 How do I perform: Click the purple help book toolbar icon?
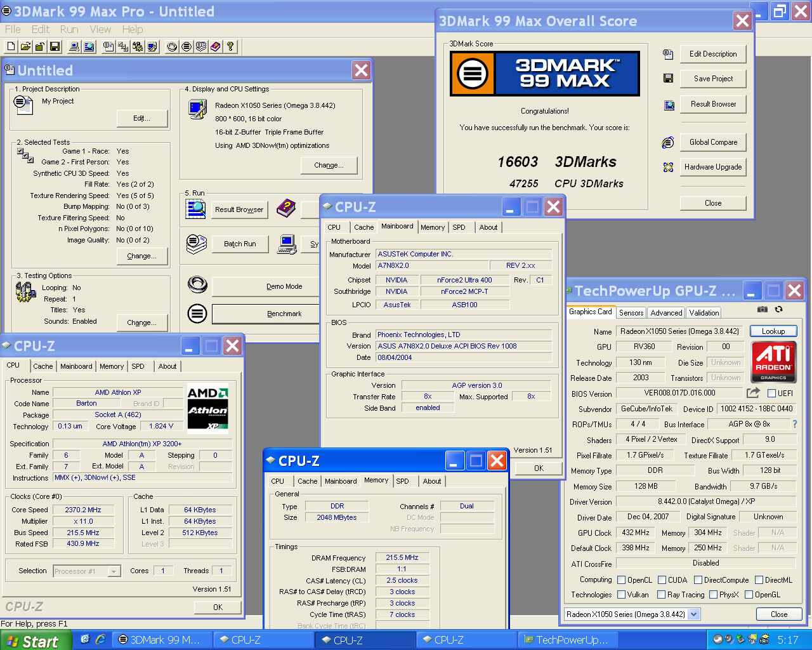click(216, 46)
